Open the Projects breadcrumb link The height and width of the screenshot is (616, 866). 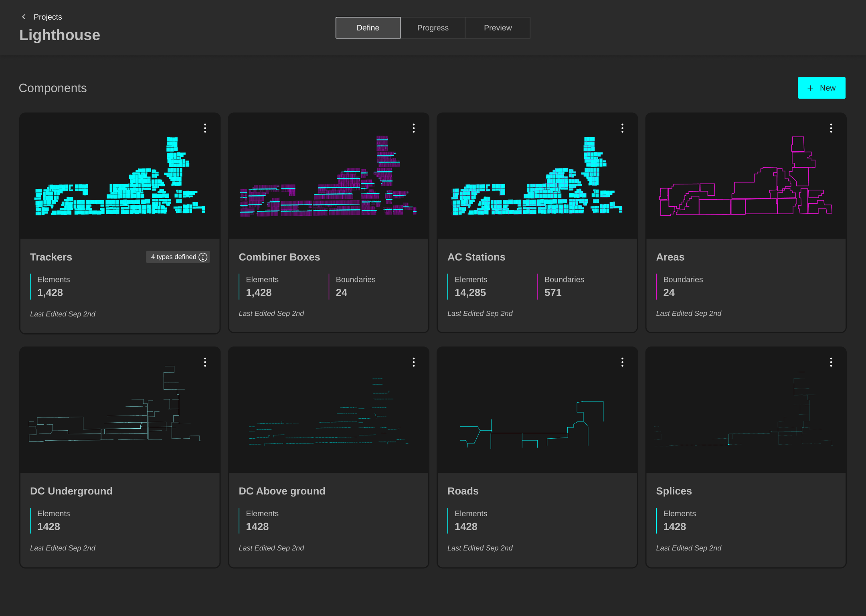48,17
